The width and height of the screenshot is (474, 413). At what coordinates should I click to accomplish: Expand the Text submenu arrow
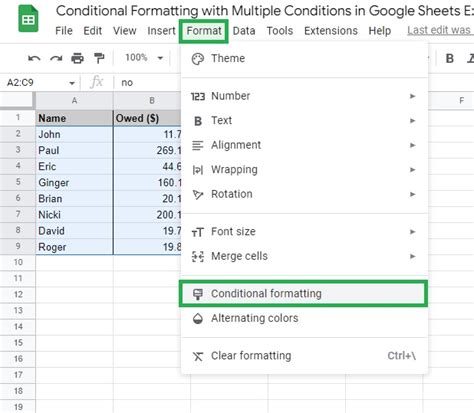click(x=413, y=121)
